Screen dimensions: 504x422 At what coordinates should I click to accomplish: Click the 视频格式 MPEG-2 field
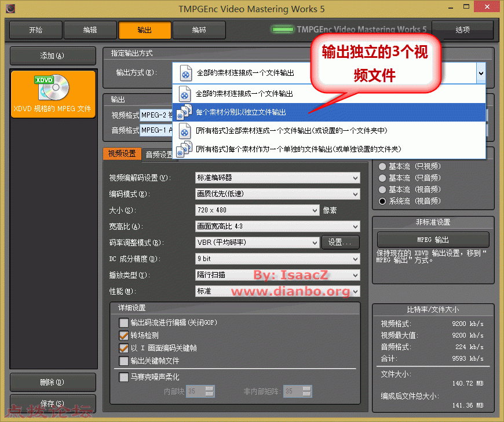pos(156,115)
